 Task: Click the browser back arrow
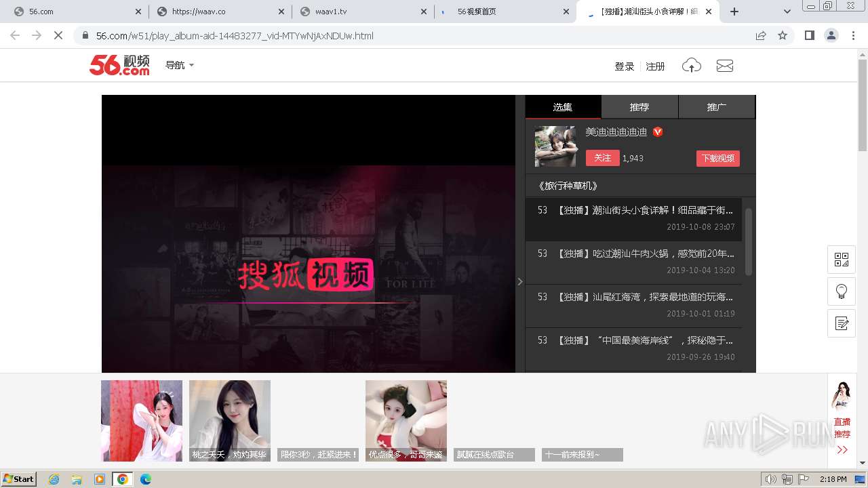[x=15, y=35]
